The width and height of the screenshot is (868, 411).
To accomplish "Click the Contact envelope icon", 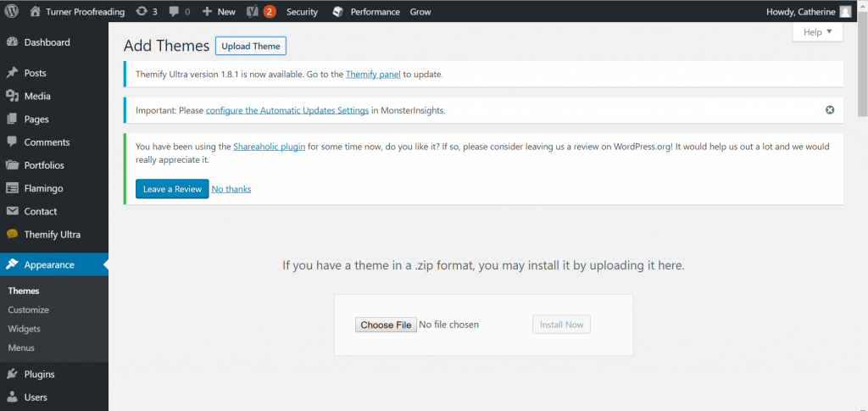I will pos(12,211).
